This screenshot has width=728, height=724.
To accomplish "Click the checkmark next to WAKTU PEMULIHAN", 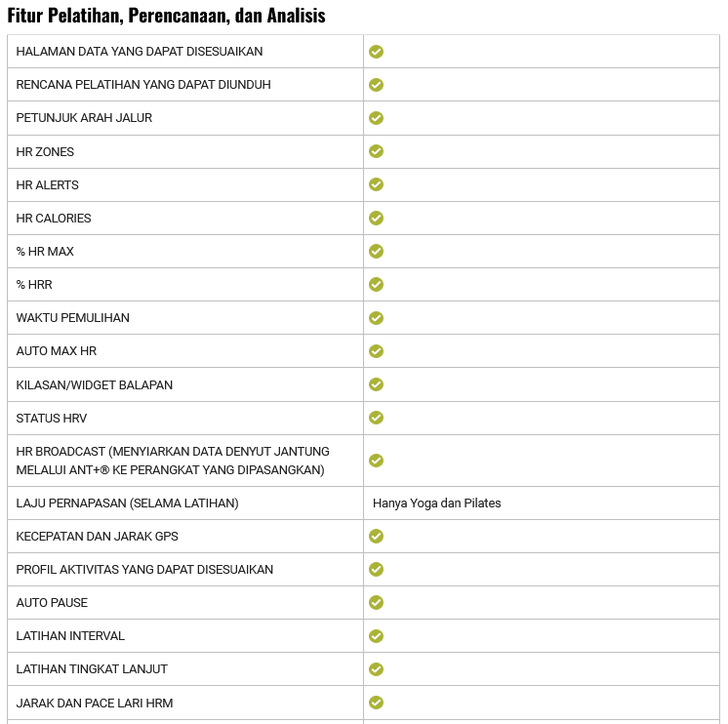I will tap(376, 318).
